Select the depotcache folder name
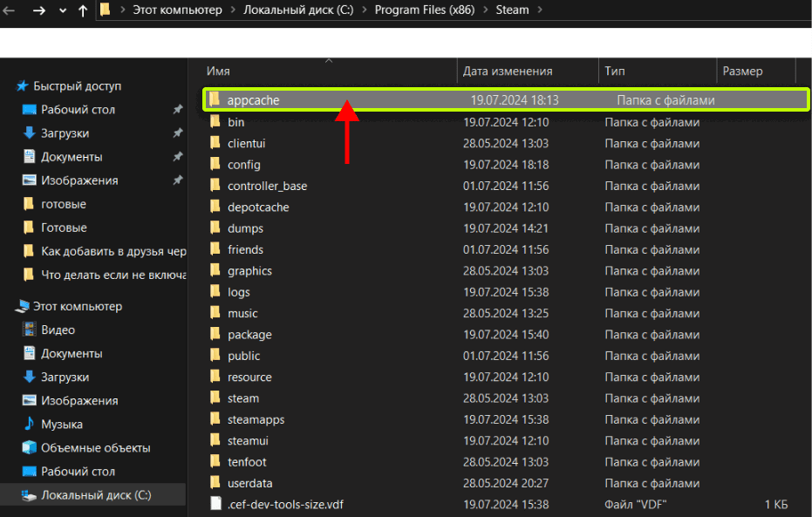812x517 pixels. pyautogui.click(x=258, y=207)
